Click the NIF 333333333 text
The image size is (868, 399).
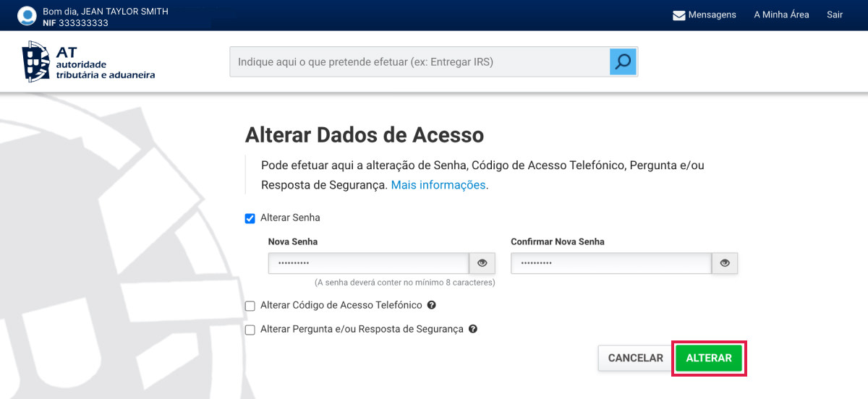tap(75, 23)
